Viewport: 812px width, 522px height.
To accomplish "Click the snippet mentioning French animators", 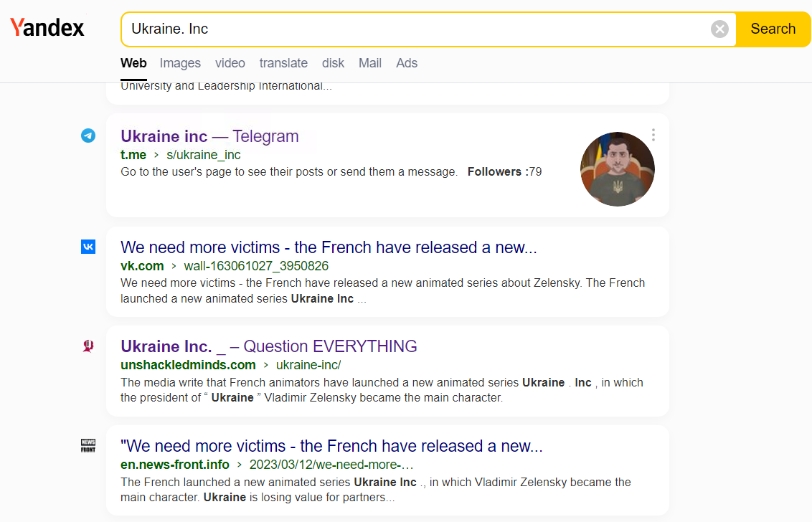I will coord(382,390).
